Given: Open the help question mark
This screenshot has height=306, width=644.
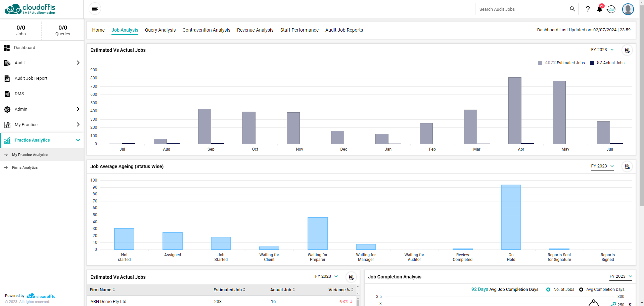Looking at the screenshot, I should click(588, 9).
